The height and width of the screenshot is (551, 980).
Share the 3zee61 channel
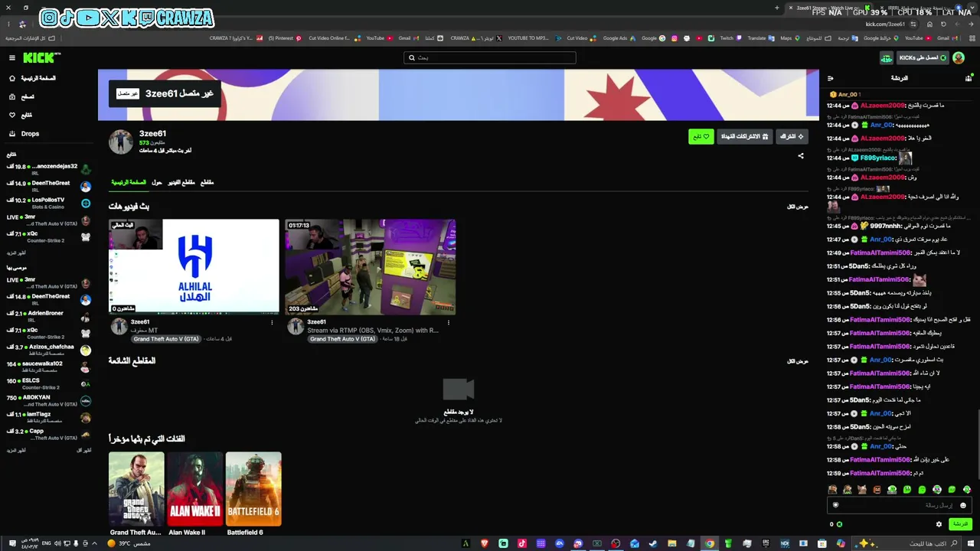(801, 156)
